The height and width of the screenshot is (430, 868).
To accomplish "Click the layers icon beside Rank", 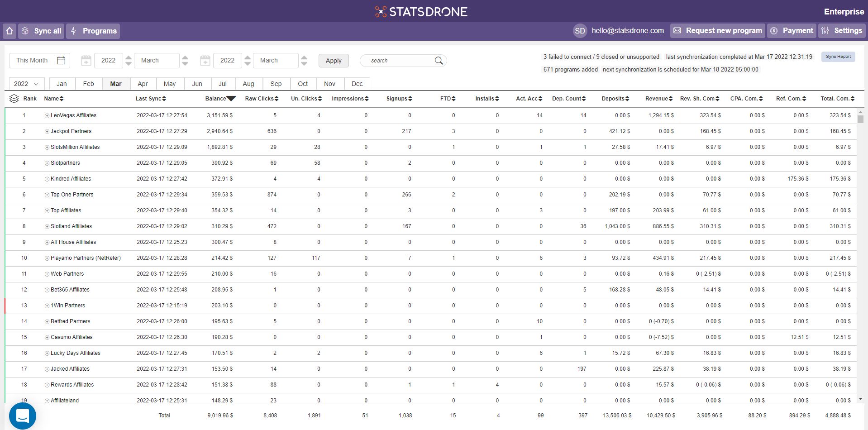I will (14, 99).
